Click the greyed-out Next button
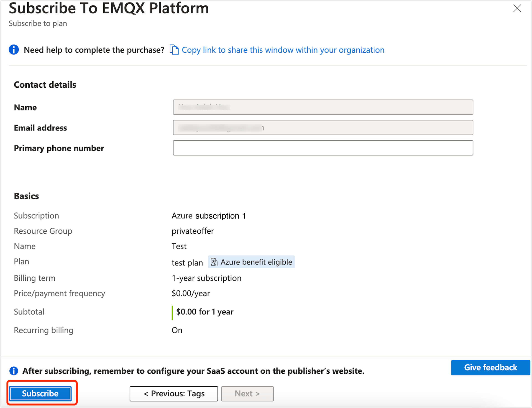The height and width of the screenshot is (408, 532). pos(247,394)
